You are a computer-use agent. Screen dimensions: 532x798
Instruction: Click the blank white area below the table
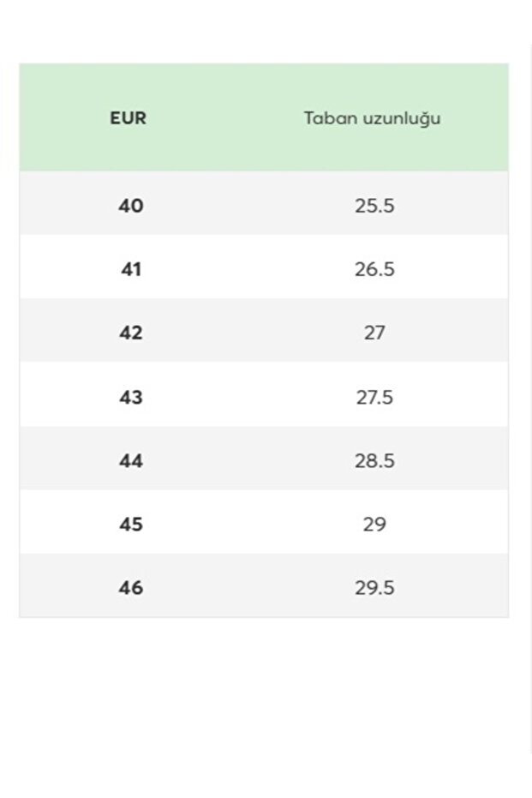pos(264,703)
